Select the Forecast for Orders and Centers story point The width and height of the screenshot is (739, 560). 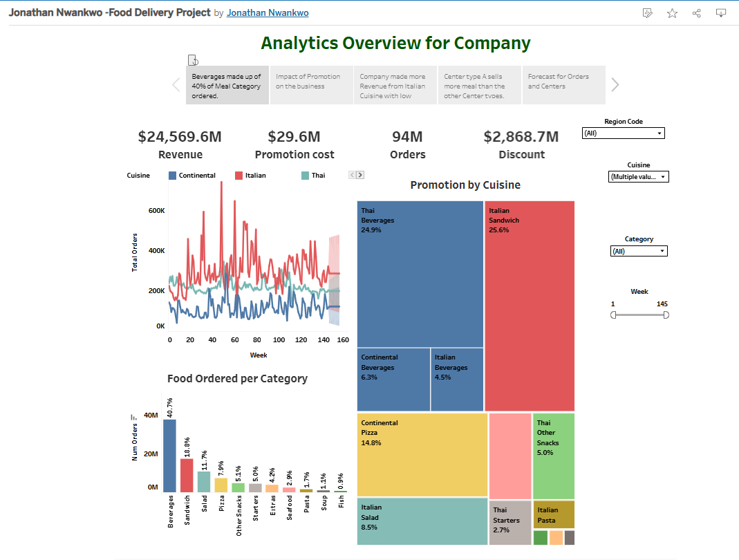pyautogui.click(x=563, y=84)
